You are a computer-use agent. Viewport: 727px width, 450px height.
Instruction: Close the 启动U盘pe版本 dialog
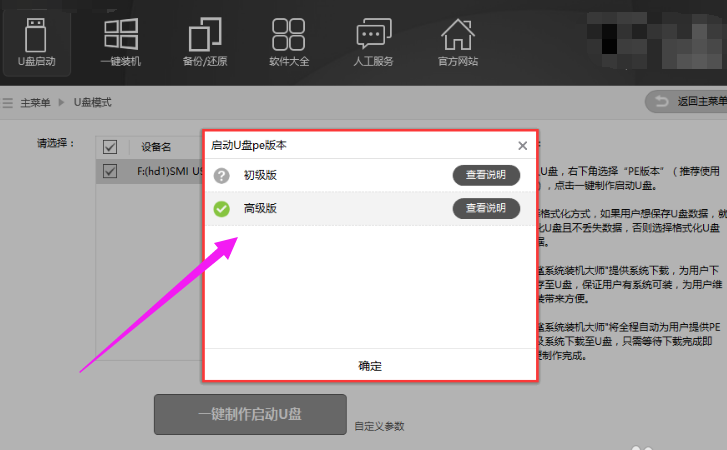[522, 145]
